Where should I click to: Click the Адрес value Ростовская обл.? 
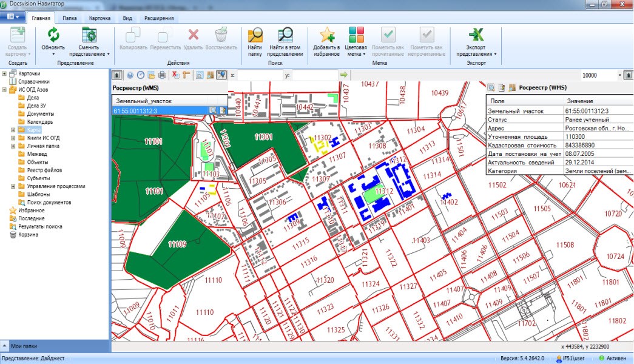[597, 128]
